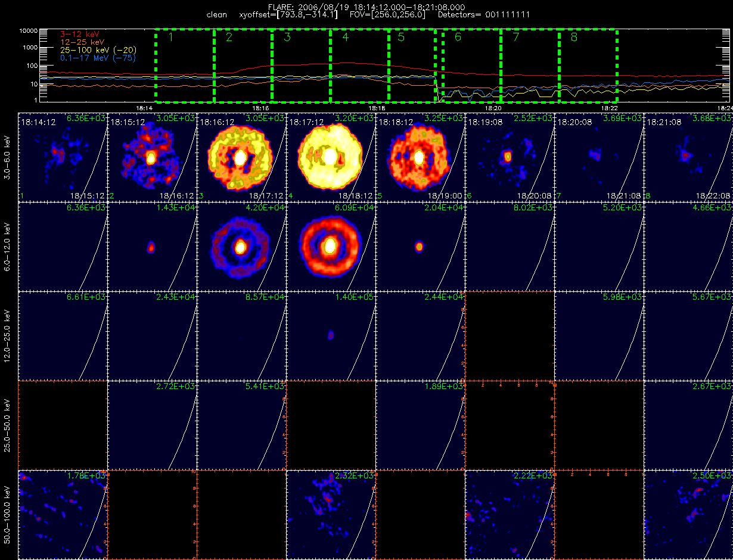Click the 3.0-6.0 keV image labeled 3.69E+03

600,157
